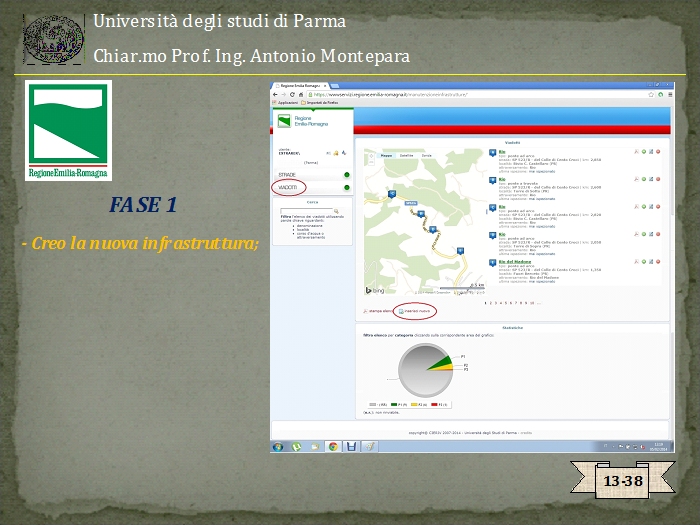Click the search magnifier icon beside filter field
Screen dimensions: 700x525
coord(336,211)
